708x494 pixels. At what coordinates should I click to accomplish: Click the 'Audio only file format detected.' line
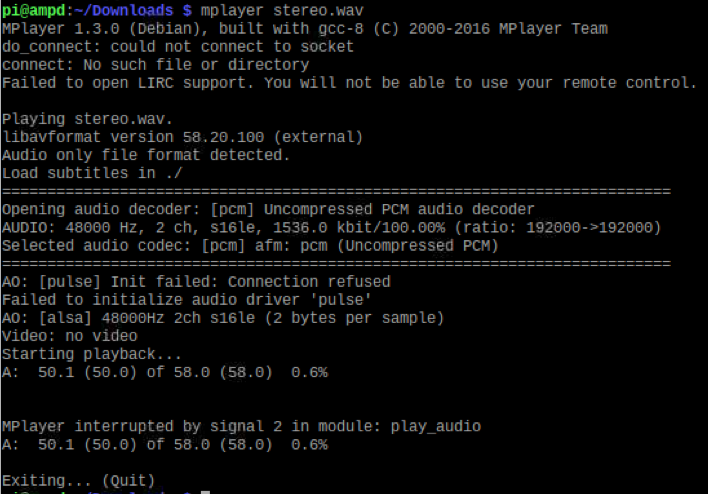click(x=146, y=154)
